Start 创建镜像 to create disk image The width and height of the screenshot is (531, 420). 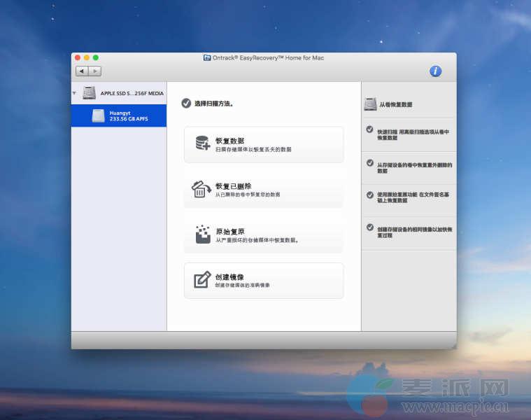[x=264, y=281]
